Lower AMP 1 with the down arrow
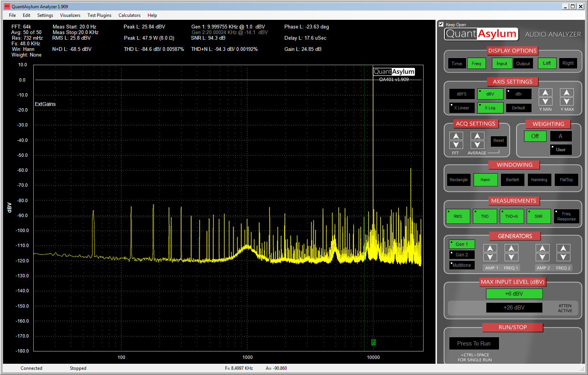Screen dimensions: 588x375 pos(490,257)
